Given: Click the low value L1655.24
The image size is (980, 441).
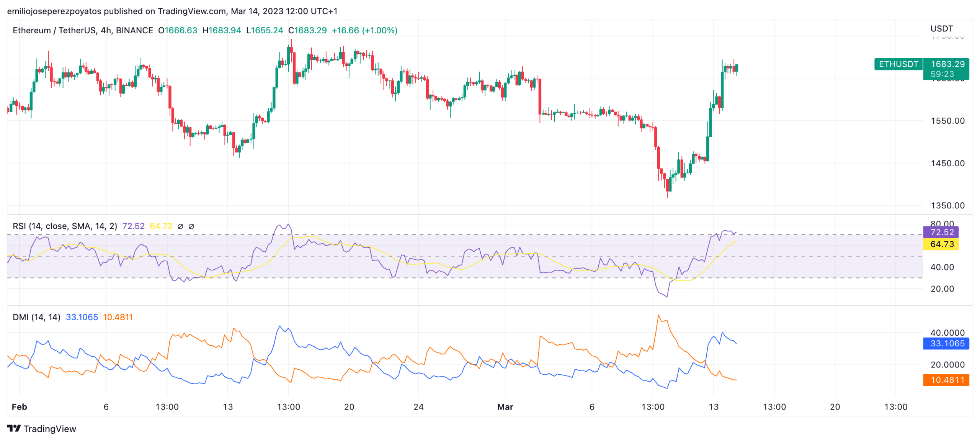Looking at the screenshot, I should tap(265, 30).
